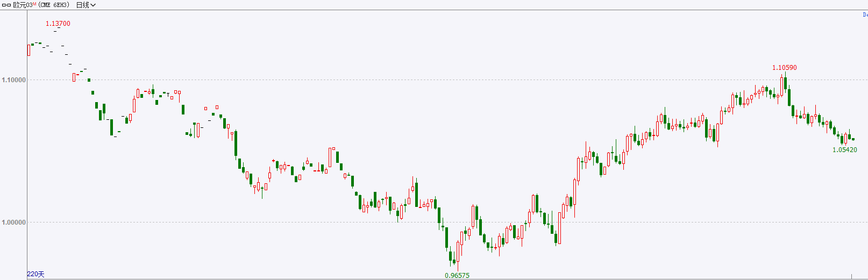Screen dimensions: 868x280
Task: Click the 0.96575 low price label
Action: click(457, 276)
